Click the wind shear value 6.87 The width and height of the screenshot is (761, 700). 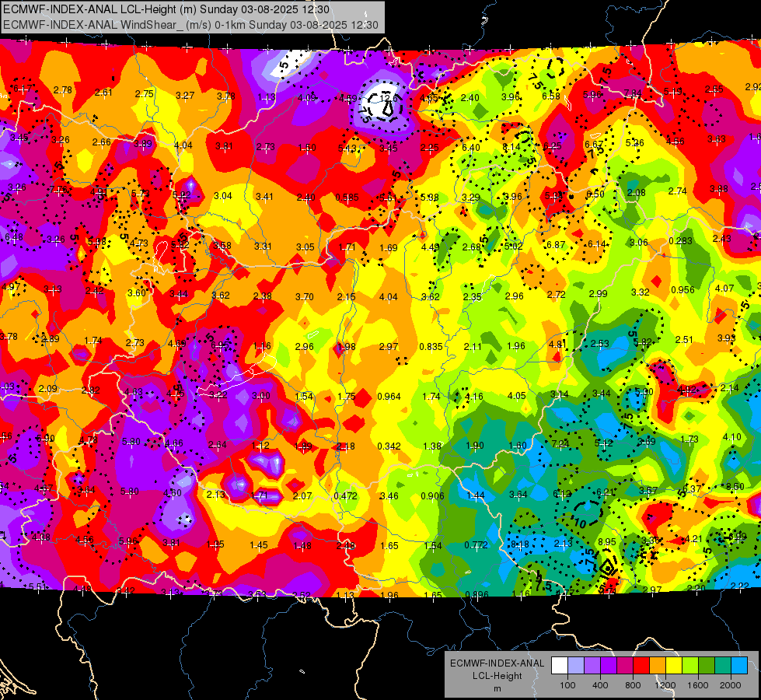click(557, 245)
